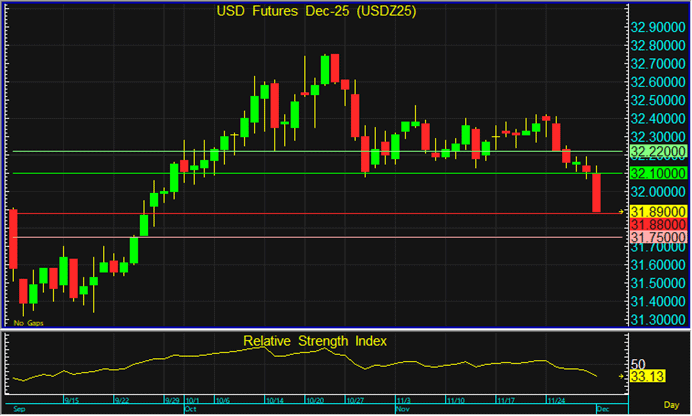Click the Relative Strength Index title

coord(315,341)
